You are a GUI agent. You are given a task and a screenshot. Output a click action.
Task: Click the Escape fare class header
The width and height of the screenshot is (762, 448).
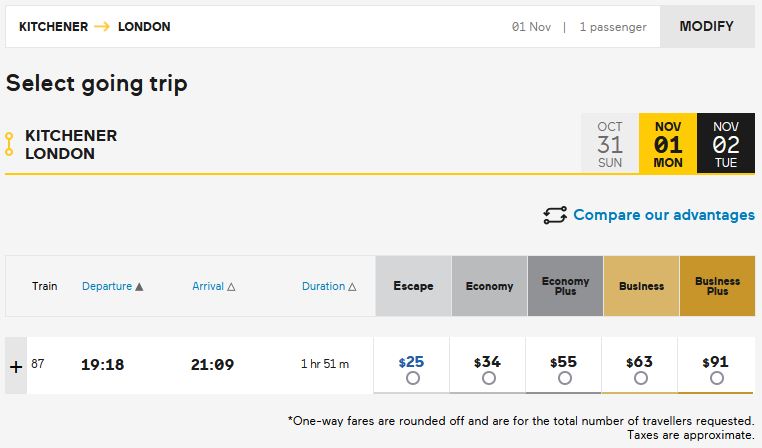pyautogui.click(x=413, y=286)
